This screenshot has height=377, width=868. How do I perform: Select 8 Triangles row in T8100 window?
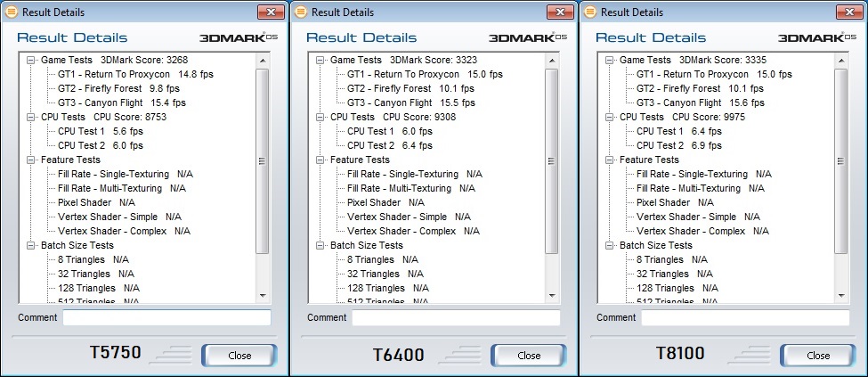click(672, 260)
